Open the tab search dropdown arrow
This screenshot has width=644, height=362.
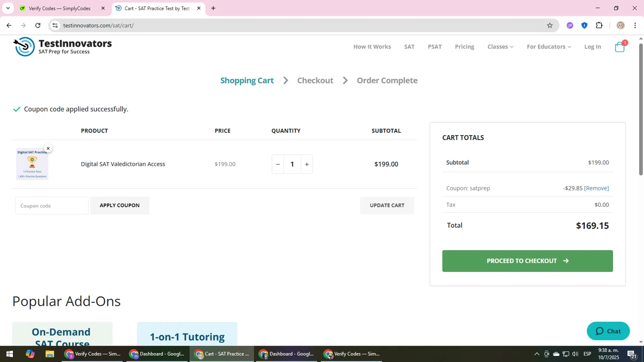tap(8, 8)
